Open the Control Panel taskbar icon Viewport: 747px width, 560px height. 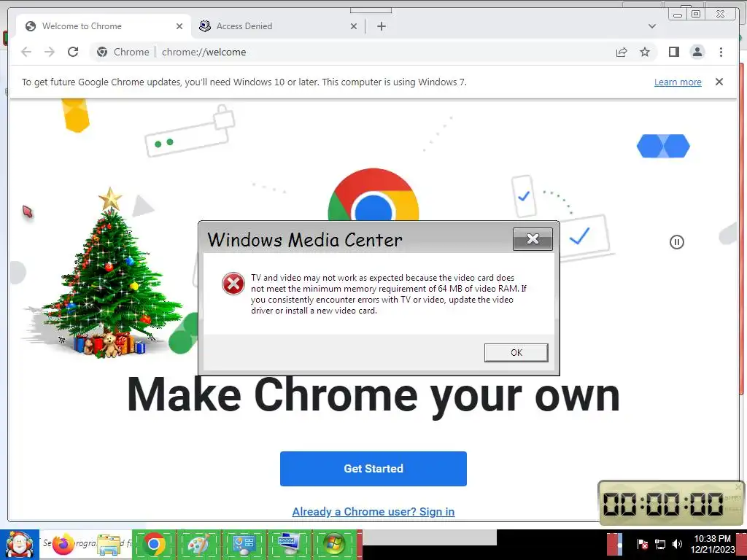click(244, 545)
